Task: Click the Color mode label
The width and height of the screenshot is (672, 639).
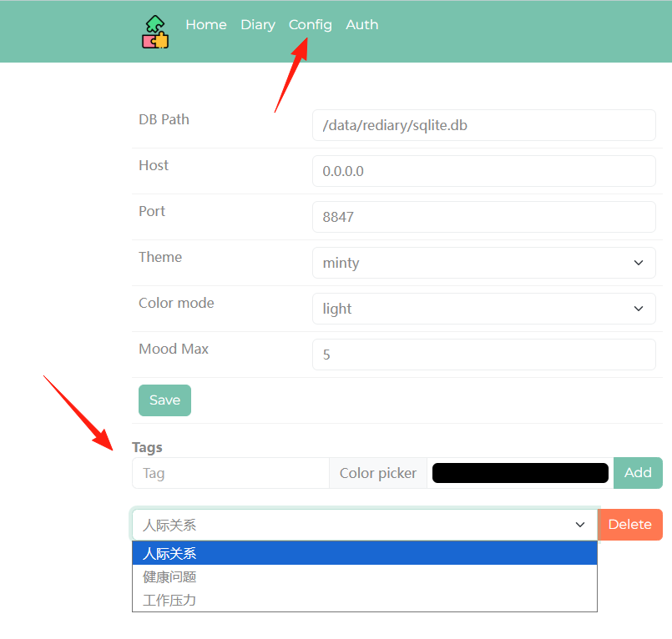Action: [x=176, y=303]
